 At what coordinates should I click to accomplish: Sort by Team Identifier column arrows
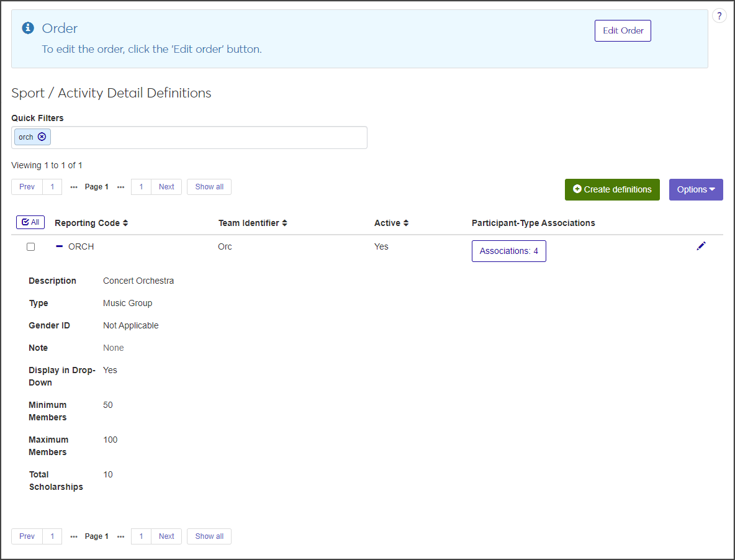(284, 224)
